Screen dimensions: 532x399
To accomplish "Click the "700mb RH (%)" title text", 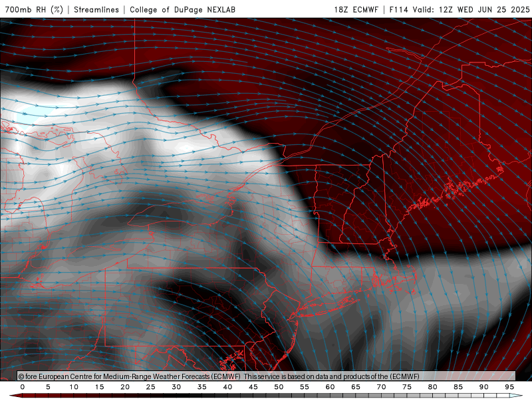I will click(x=35, y=9).
